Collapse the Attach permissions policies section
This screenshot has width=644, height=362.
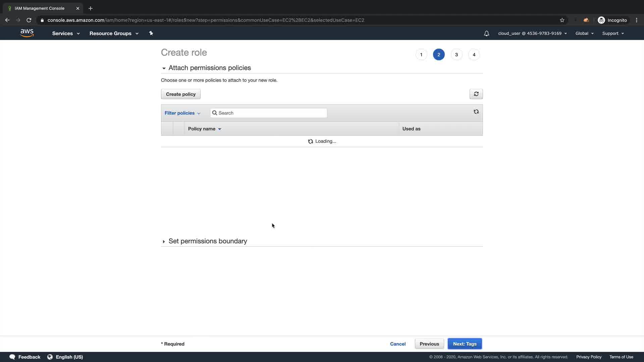(x=164, y=68)
